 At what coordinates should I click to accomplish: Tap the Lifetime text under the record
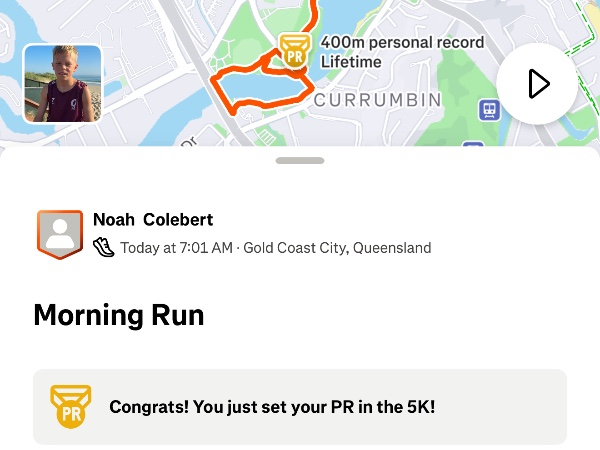click(x=351, y=62)
